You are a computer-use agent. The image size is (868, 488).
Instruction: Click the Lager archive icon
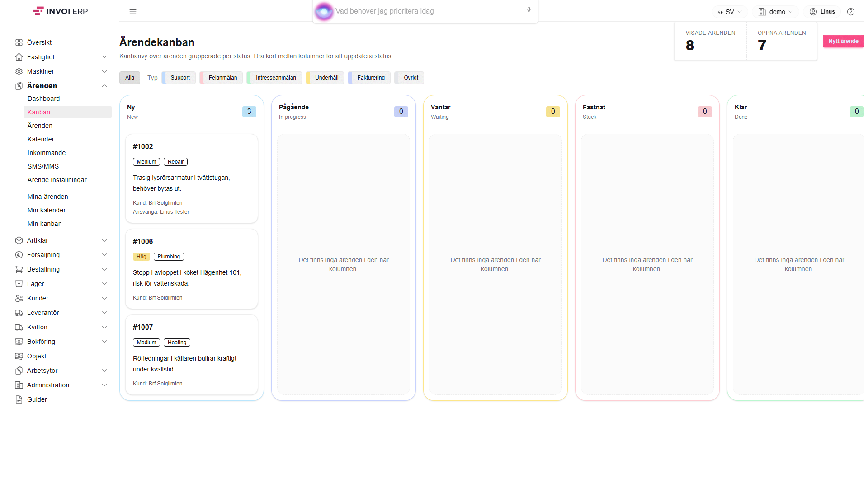click(x=19, y=284)
